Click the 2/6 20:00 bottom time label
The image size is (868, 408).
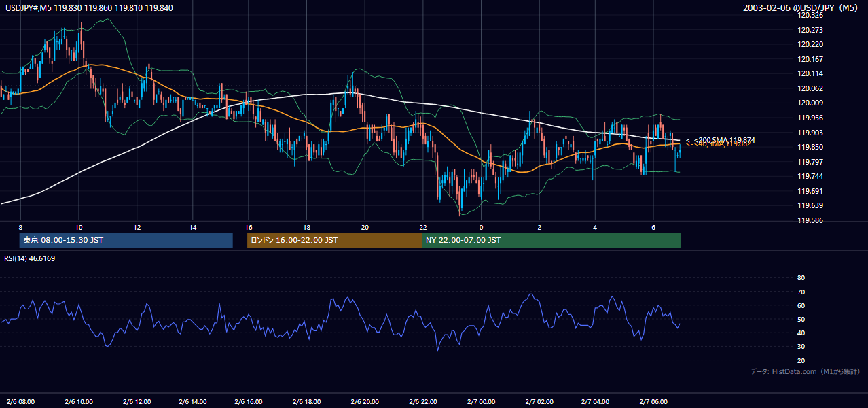tap(363, 401)
